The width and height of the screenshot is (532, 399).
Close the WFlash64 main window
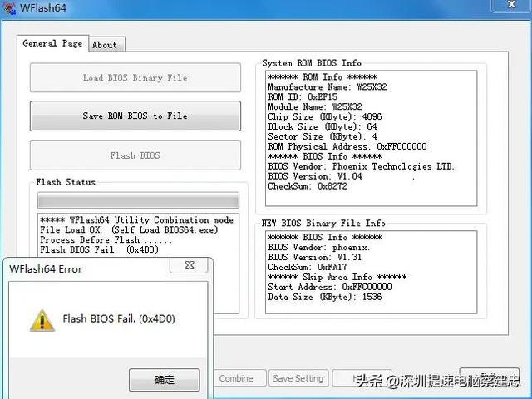pyautogui.click(x=511, y=5)
